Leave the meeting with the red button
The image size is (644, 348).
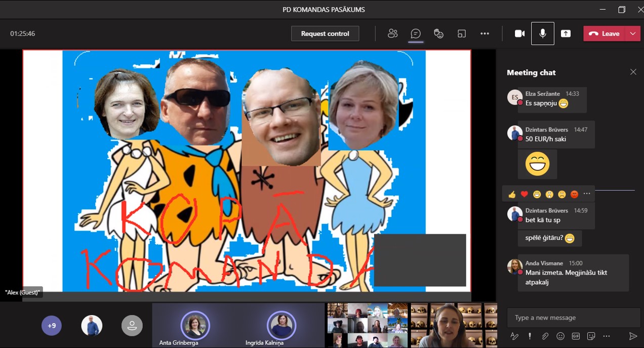tap(605, 33)
